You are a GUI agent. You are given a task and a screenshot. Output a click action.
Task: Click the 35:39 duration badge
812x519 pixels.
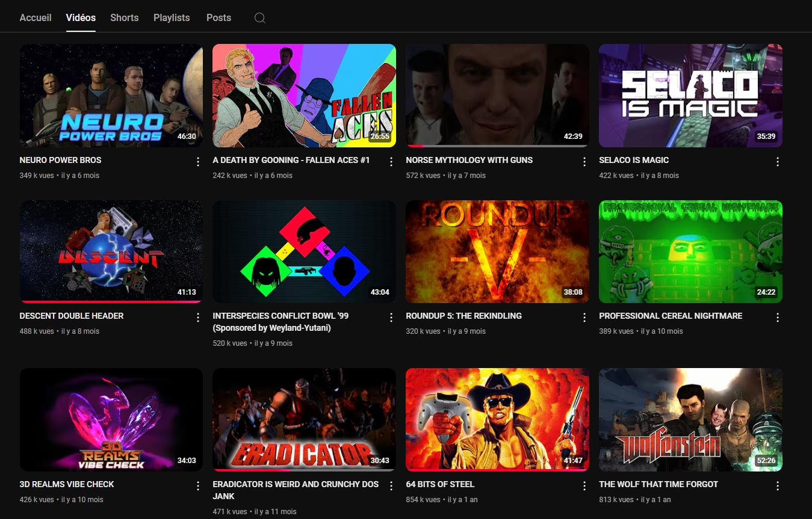coord(766,137)
